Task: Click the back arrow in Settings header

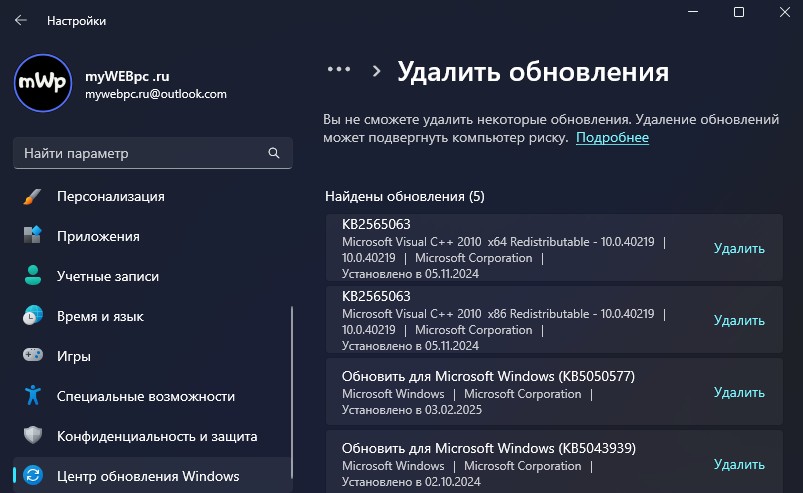Action: coord(20,20)
